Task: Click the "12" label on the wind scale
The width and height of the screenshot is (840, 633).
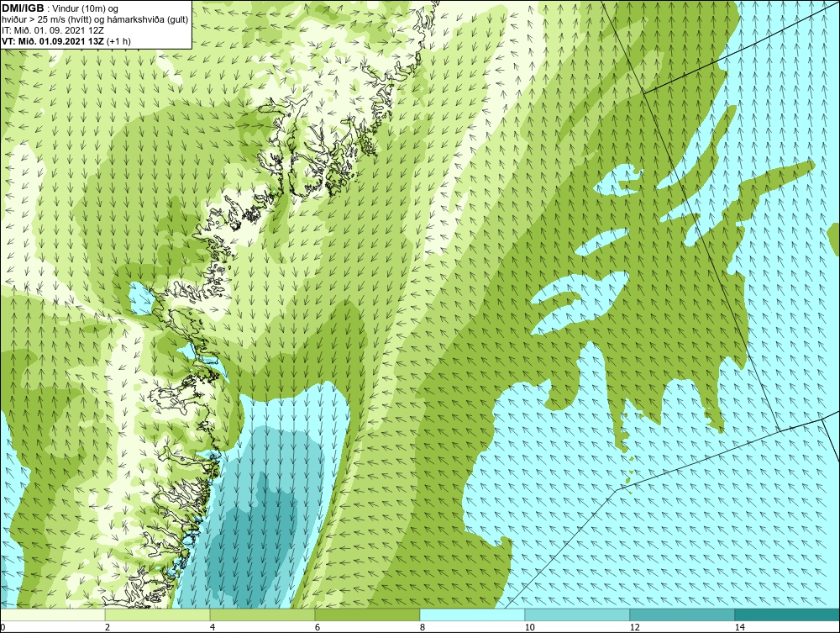Action: (634, 628)
